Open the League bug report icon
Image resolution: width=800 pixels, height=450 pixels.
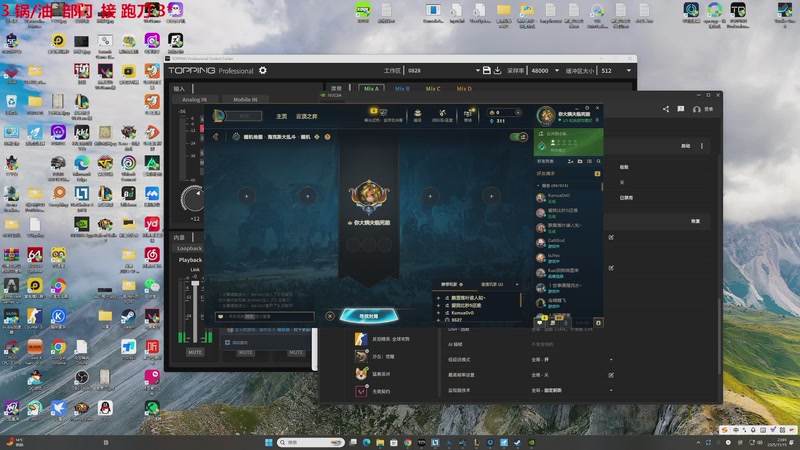pyautogui.click(x=598, y=322)
